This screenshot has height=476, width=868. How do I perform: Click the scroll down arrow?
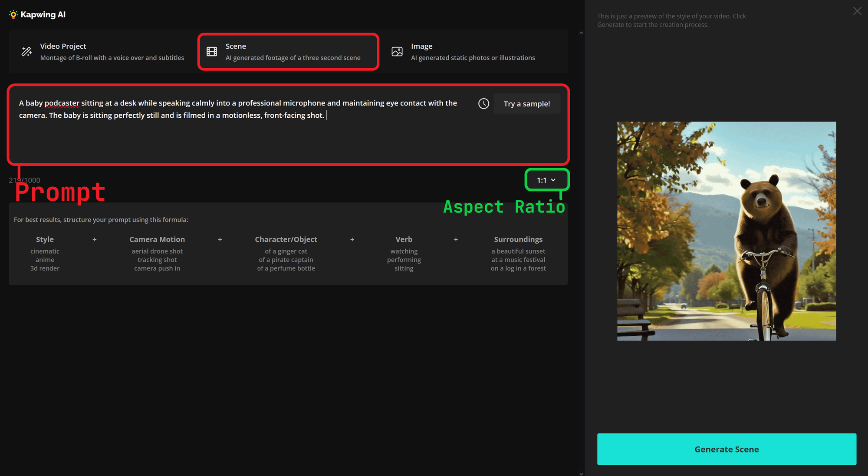[581, 473]
